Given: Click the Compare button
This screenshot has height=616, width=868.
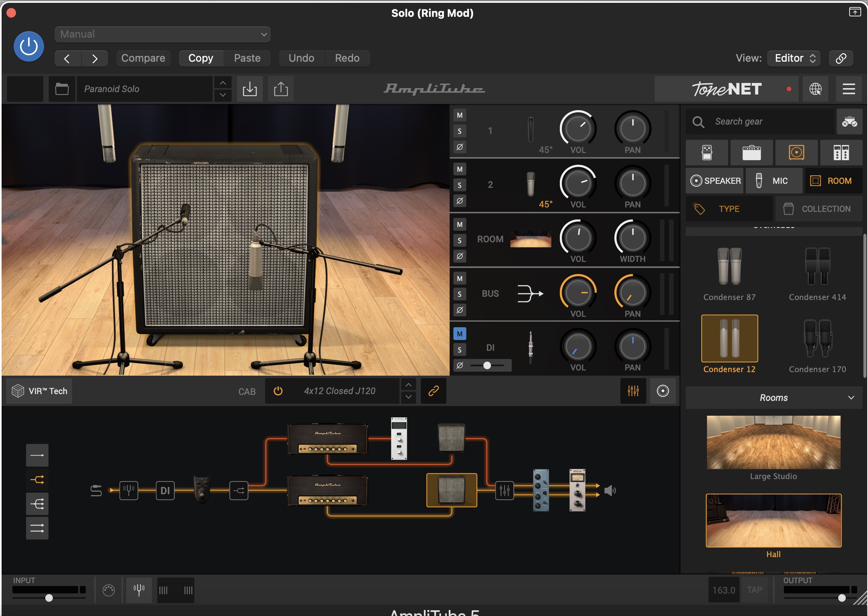Looking at the screenshot, I should [143, 58].
